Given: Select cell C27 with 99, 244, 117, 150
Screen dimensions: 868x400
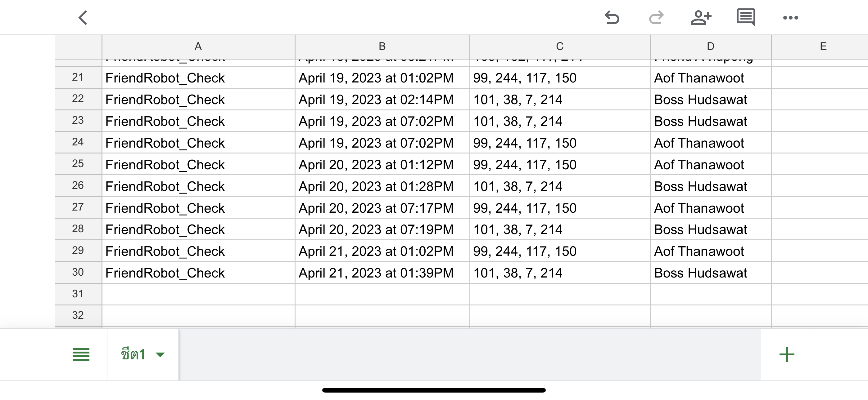Looking at the screenshot, I should tap(560, 208).
